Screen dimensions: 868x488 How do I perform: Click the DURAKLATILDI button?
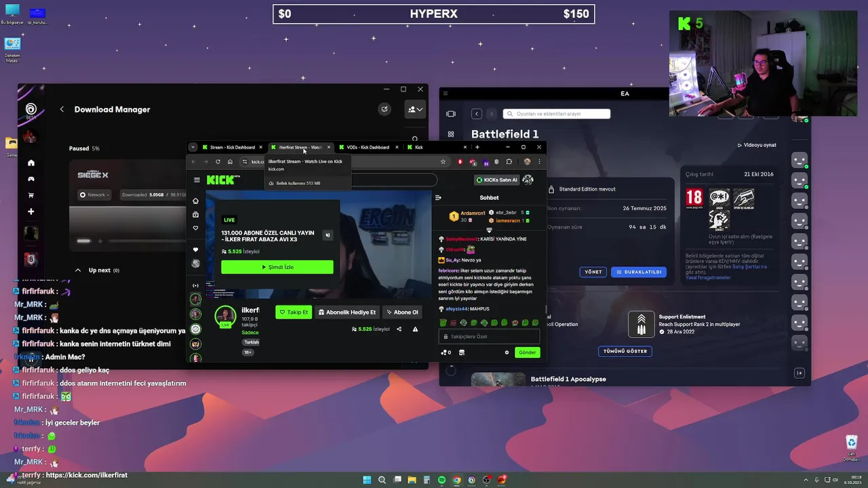point(638,272)
